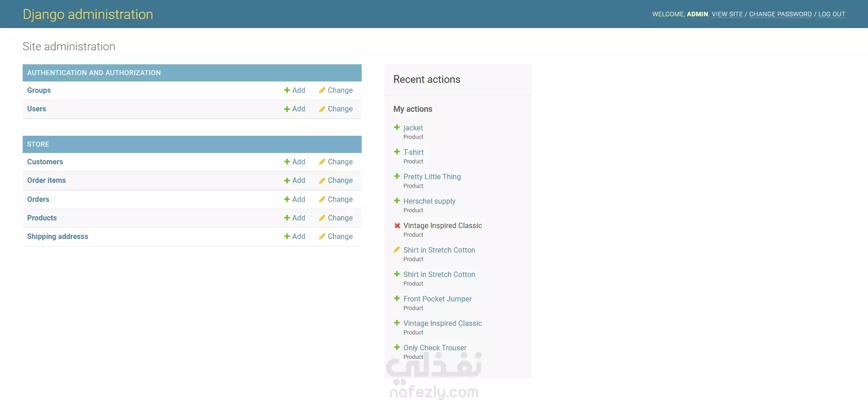Screen dimensions: 868x401
Task: Click the pencil icon beside Groups Change
Action: (322, 90)
